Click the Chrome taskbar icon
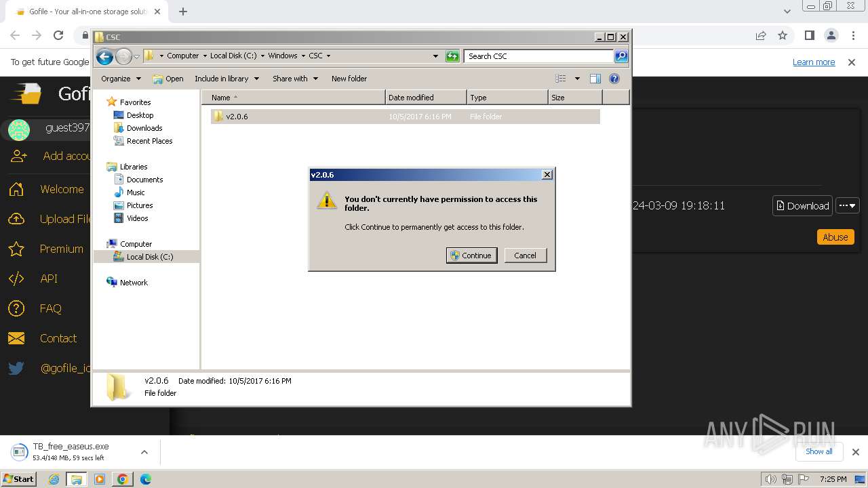This screenshot has width=868, height=488. click(122, 479)
